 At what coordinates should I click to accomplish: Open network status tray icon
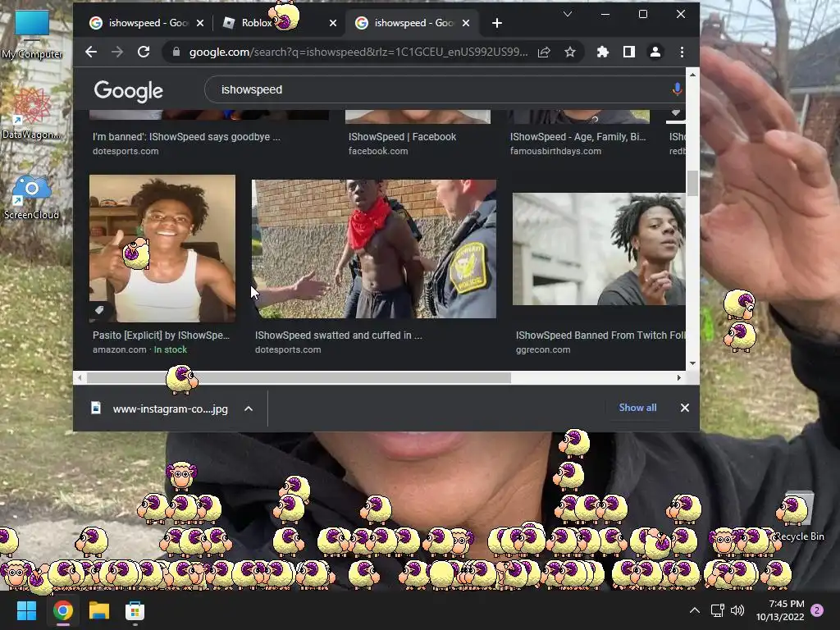pos(717,610)
